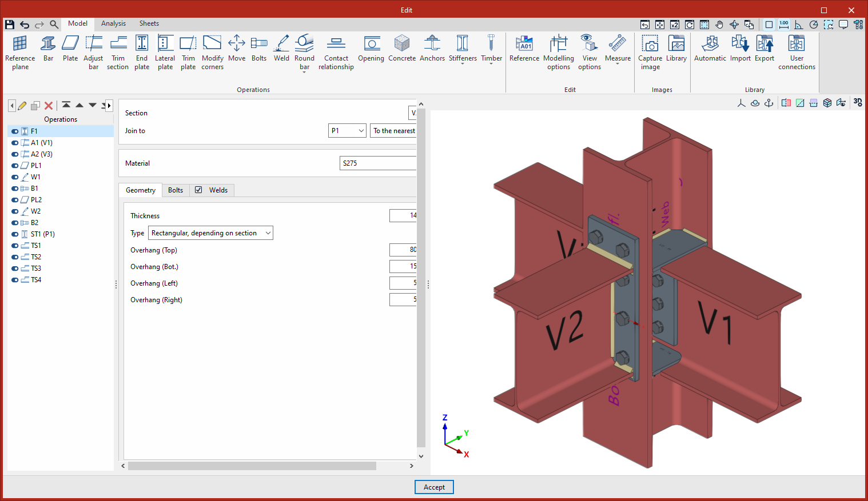Open the Sheets tab
This screenshot has width=868, height=501.
149,23
